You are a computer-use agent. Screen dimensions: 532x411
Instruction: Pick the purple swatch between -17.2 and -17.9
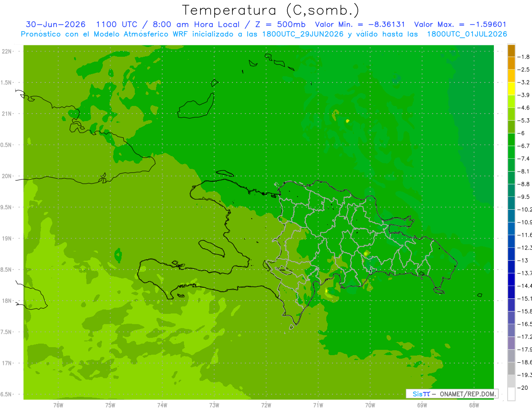pyautogui.click(x=511, y=343)
